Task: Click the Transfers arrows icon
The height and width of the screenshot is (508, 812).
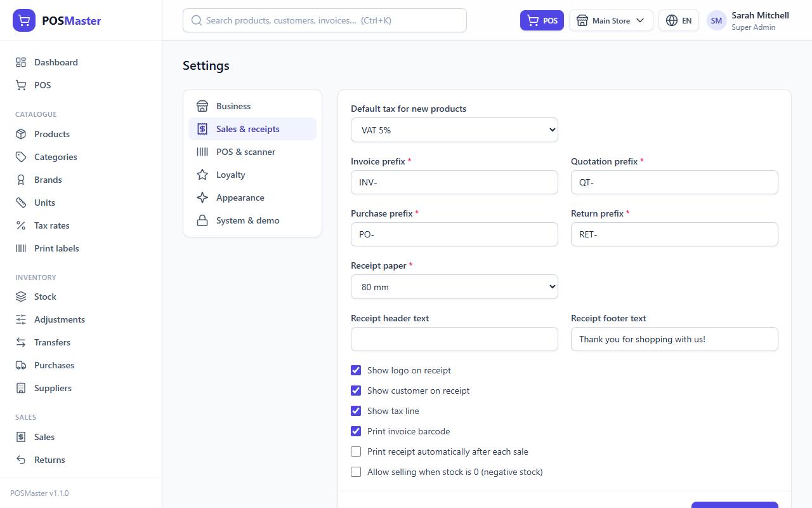Action: coord(21,342)
